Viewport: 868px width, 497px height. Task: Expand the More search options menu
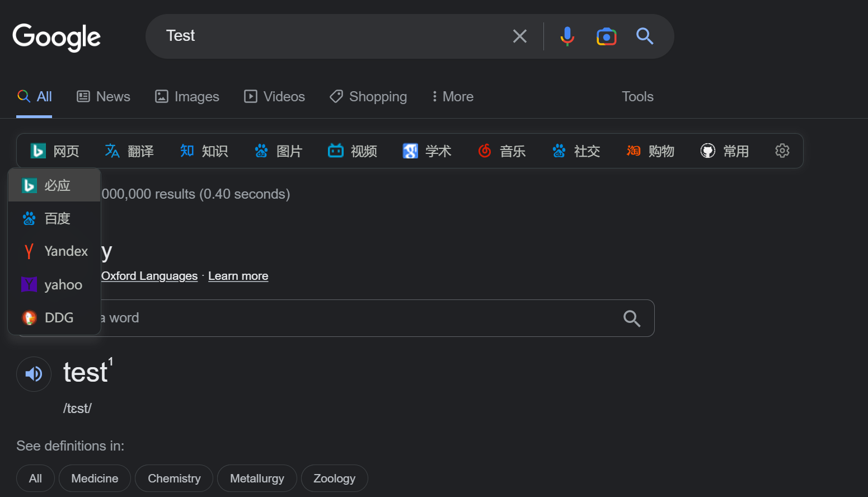pyautogui.click(x=453, y=97)
